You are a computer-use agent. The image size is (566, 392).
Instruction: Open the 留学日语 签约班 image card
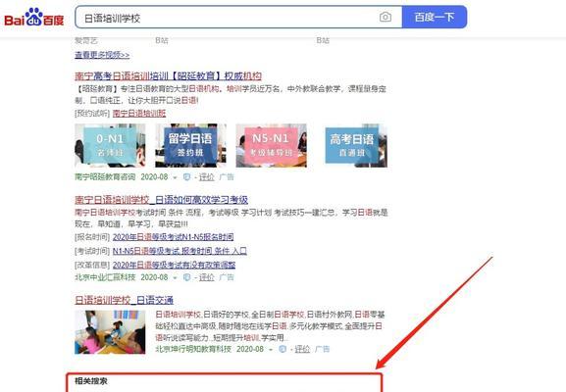point(190,146)
